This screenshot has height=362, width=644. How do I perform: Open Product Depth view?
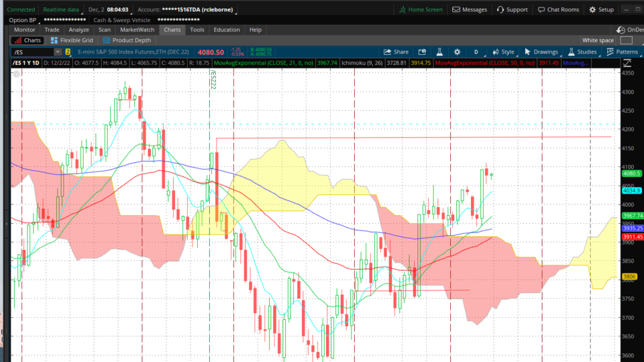[x=127, y=40]
